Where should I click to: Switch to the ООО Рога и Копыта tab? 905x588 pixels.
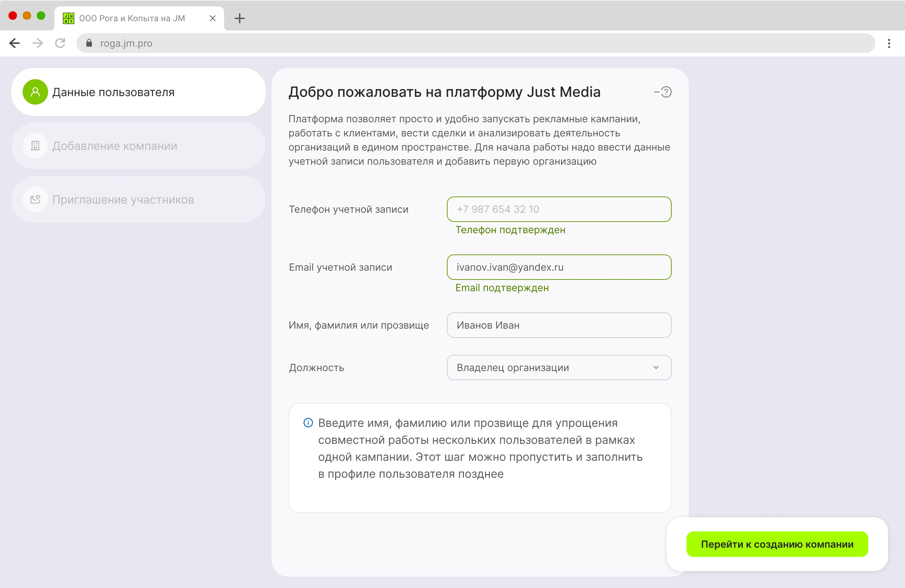131,18
